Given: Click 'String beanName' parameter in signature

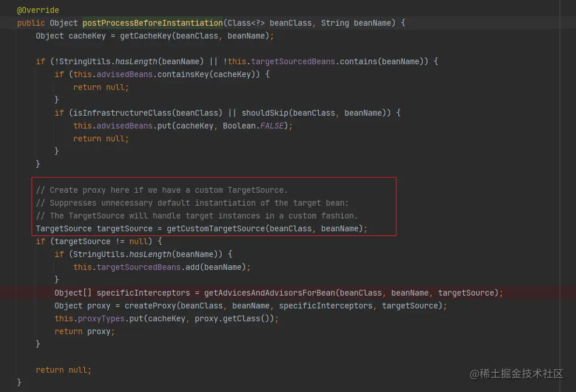Looking at the screenshot, I should coord(356,23).
